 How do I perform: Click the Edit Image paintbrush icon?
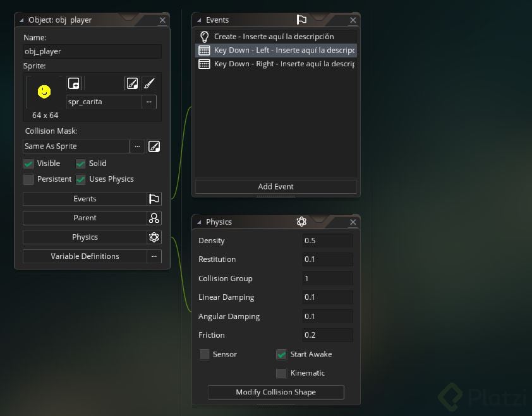(149, 83)
